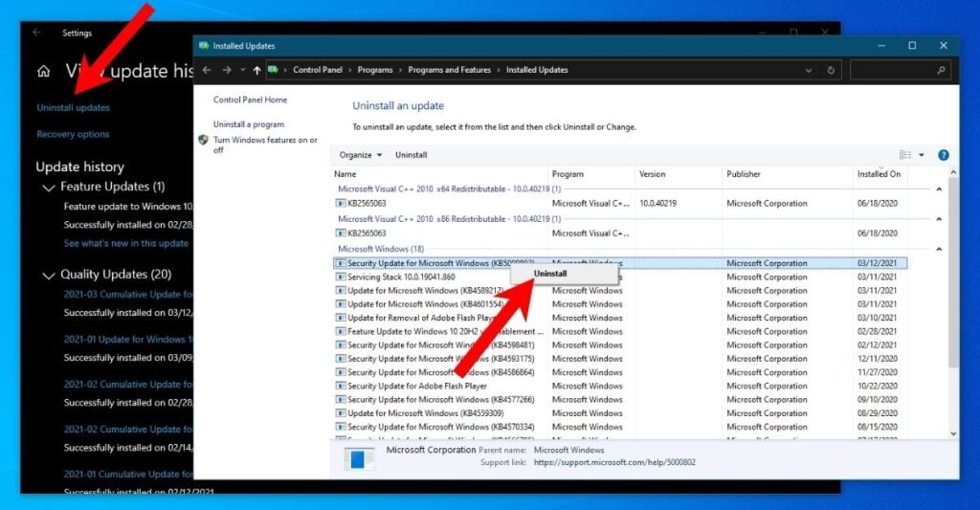Viewport: 980px width, 510px height.
Task: Click the Control Panel icon in address bar
Action: [x=273, y=70]
